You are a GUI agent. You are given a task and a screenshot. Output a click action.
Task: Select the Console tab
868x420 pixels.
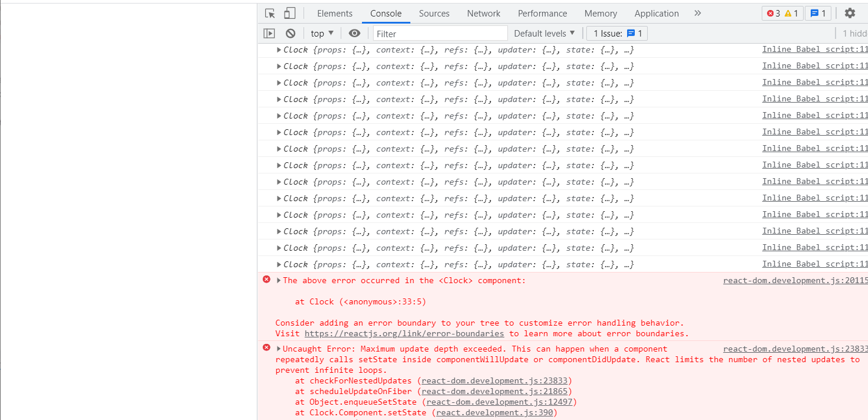click(x=386, y=13)
